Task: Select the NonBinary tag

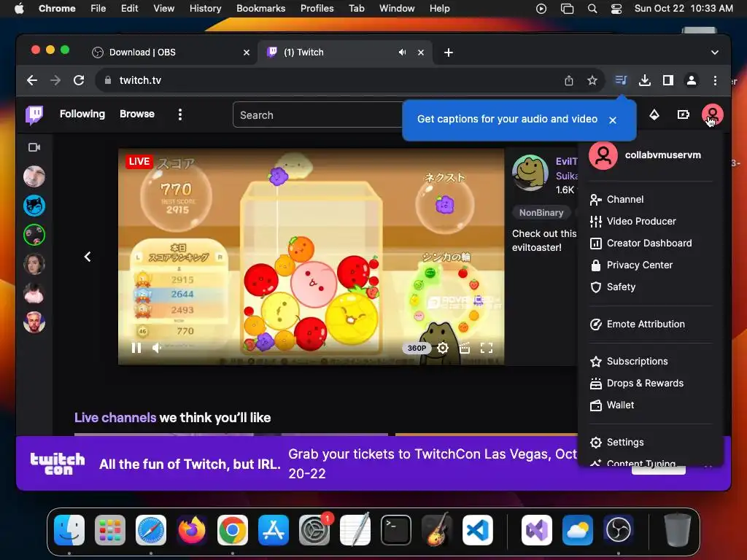Action: tap(541, 212)
